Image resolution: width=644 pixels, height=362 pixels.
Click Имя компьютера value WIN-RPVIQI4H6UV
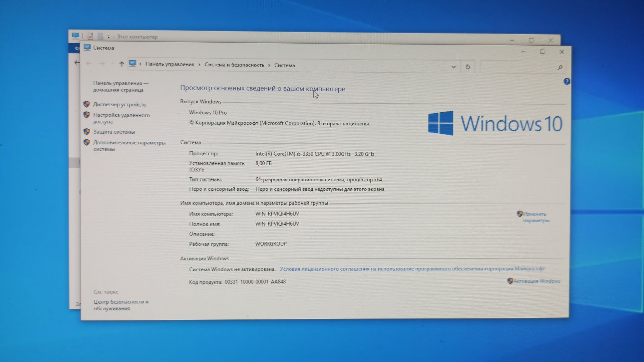click(277, 214)
